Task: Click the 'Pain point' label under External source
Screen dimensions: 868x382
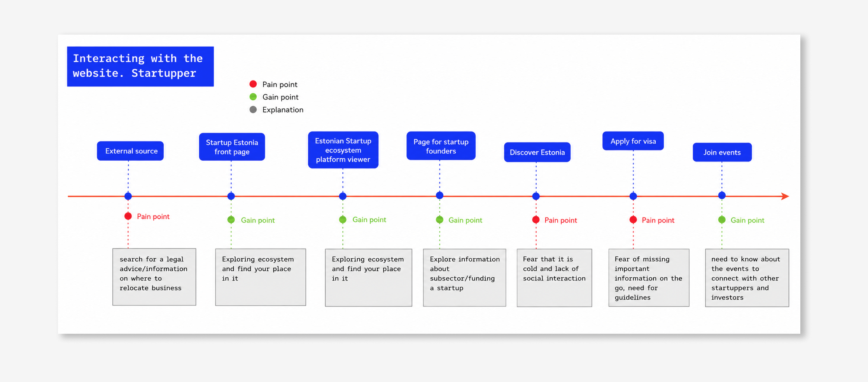Action: point(153,216)
